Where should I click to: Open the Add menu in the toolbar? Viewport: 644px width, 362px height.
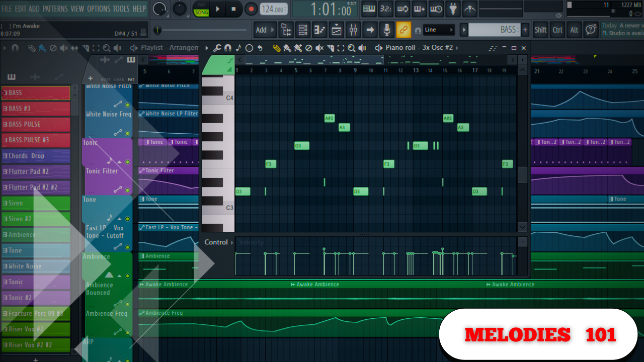(261, 30)
